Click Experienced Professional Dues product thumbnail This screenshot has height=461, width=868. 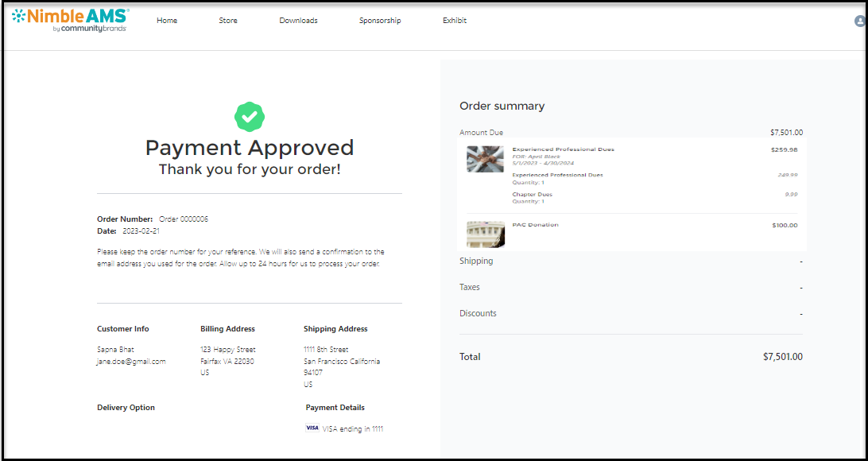click(x=485, y=159)
